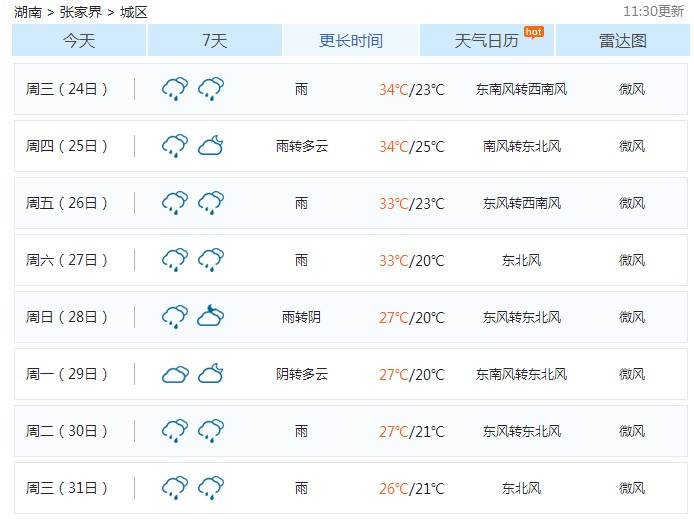The image size is (694, 519).
Task: Click the 33℃/20℃ temperature
Action: point(412,260)
